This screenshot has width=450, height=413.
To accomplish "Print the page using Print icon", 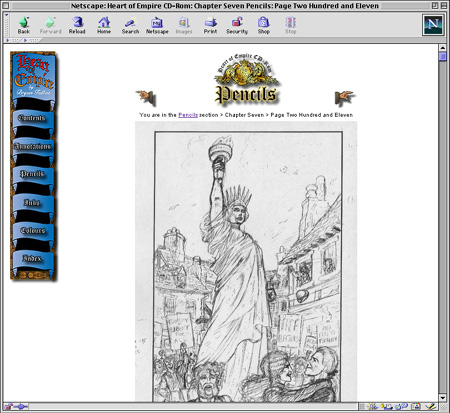I will (x=210, y=26).
